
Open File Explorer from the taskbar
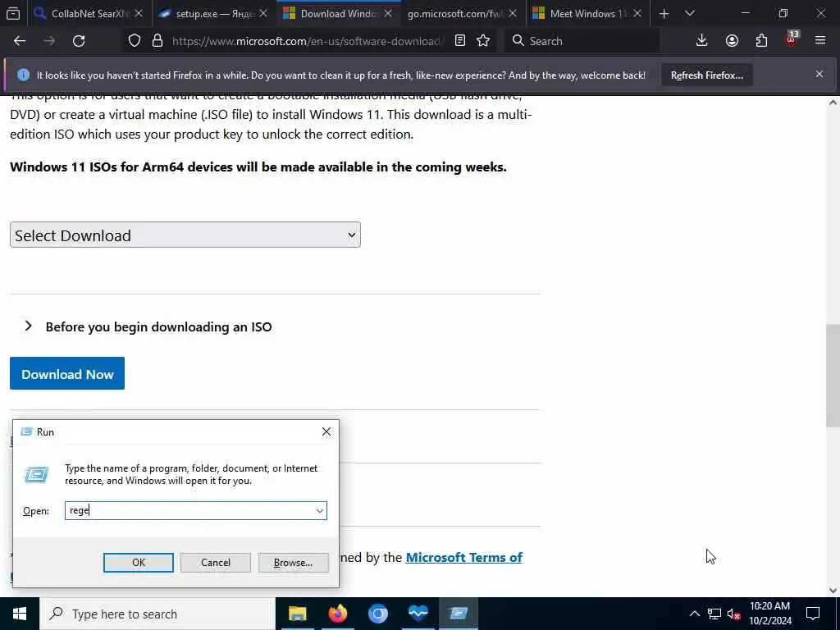297,614
